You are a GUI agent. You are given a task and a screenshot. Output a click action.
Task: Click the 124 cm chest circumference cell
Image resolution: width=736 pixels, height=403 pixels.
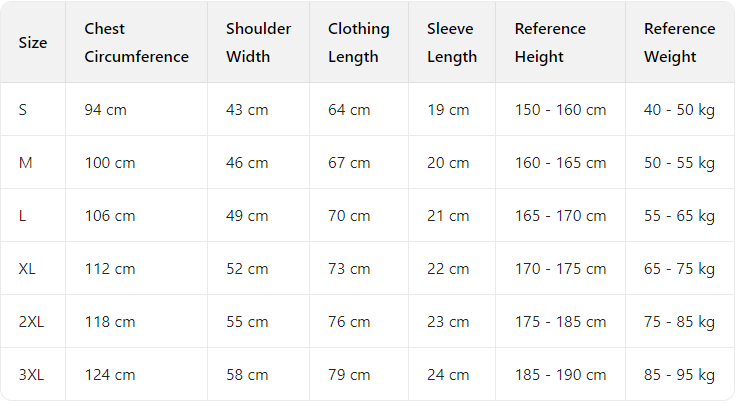click(110, 375)
